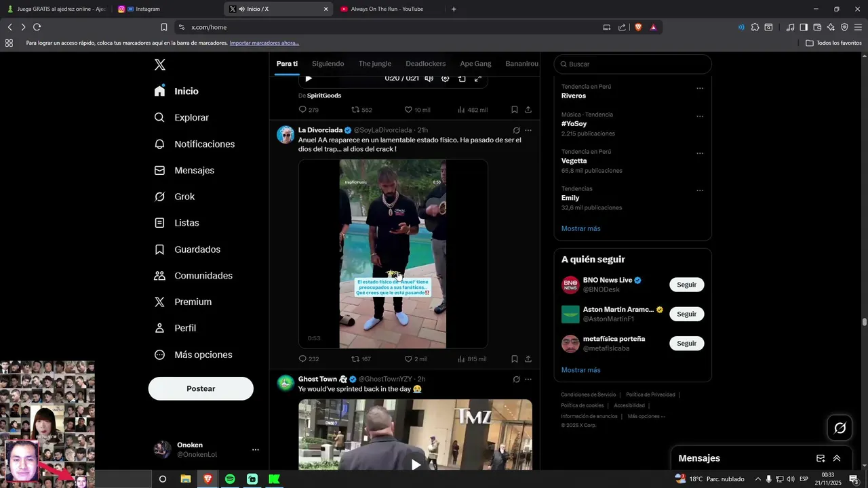
Task: Open Brave Wallet icon
Action: pos(817,27)
